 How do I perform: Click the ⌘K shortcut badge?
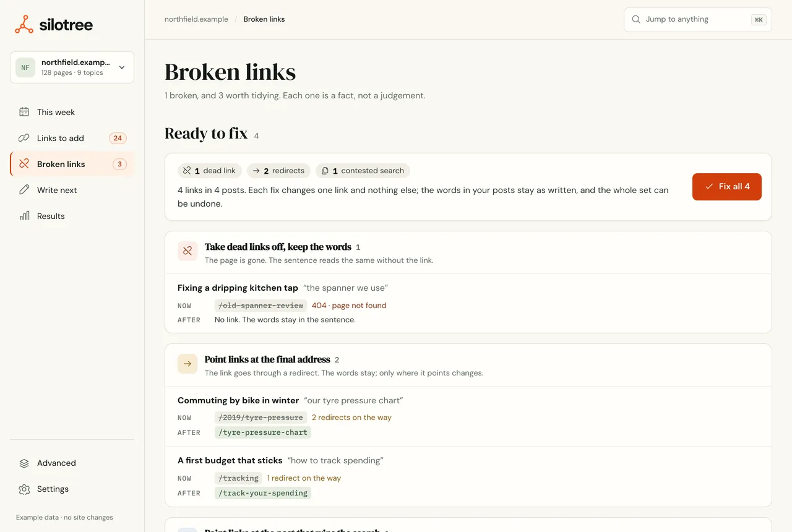point(759,20)
